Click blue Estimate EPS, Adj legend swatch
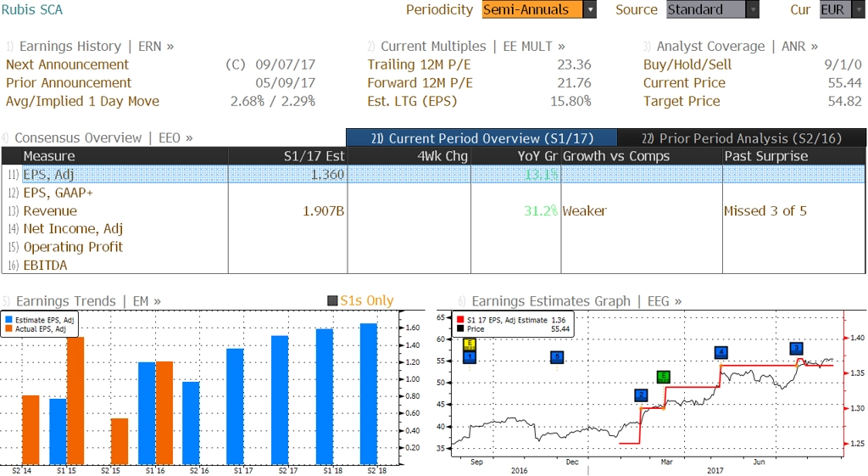 pos(8,320)
